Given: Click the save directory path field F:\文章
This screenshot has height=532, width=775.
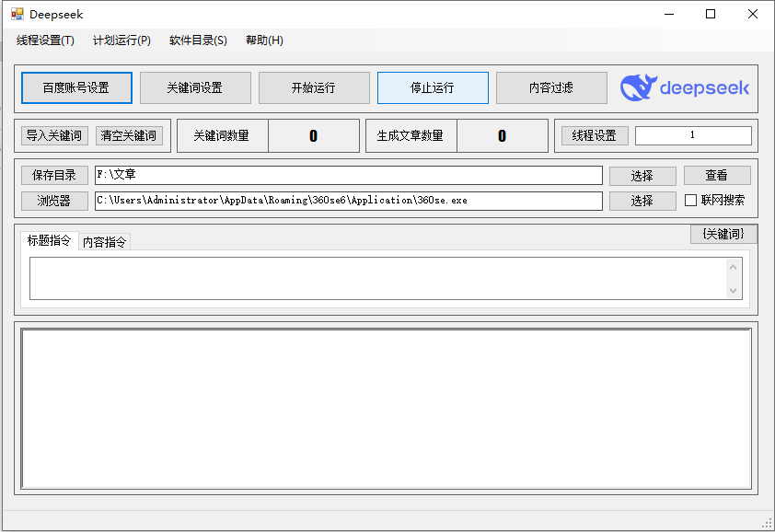Looking at the screenshot, I should [349, 175].
